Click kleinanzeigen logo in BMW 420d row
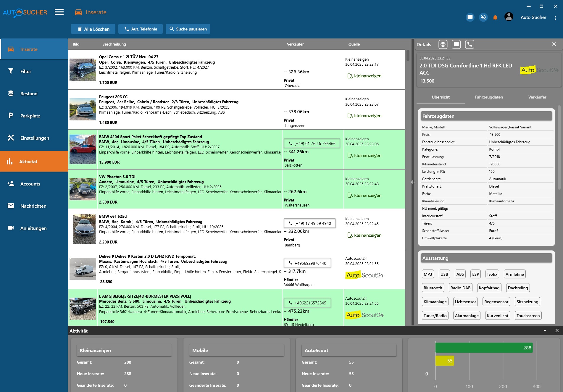Viewport: 563px width, 392px height. pyautogui.click(x=364, y=156)
